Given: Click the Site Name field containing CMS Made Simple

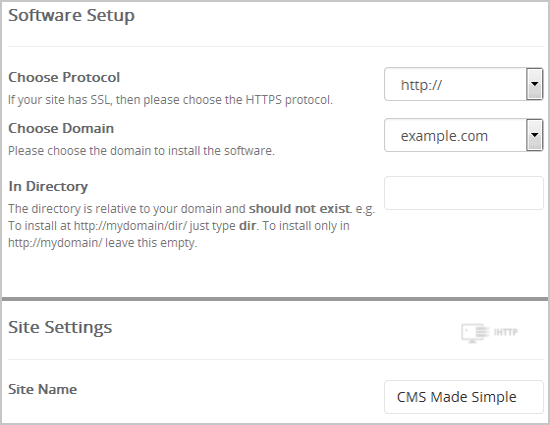Looking at the screenshot, I should pyautogui.click(x=464, y=397).
